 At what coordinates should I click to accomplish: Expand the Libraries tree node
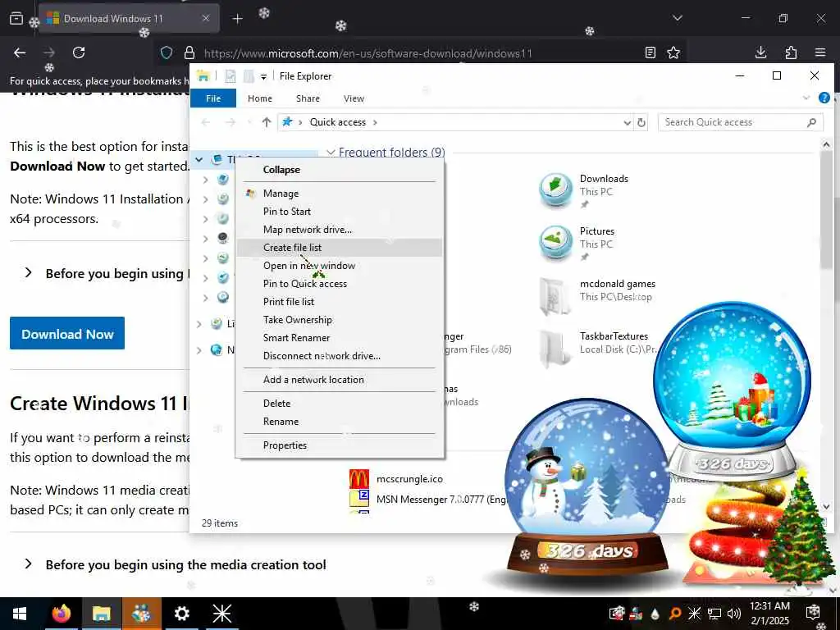(x=199, y=323)
